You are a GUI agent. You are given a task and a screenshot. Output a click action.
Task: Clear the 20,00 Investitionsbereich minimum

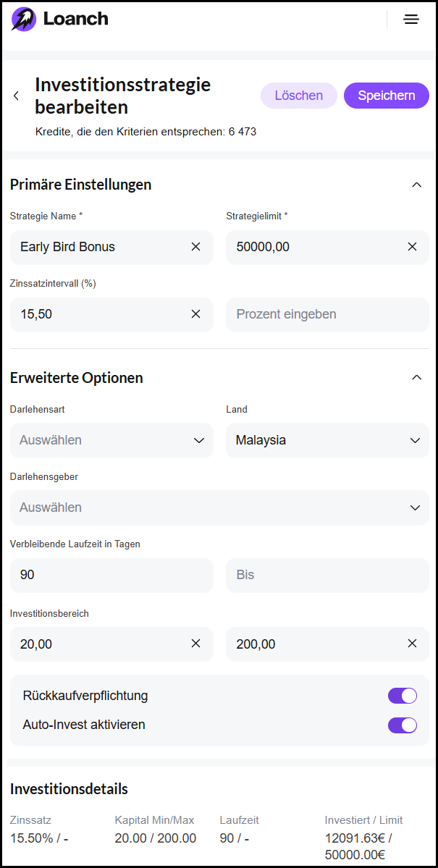pyautogui.click(x=195, y=644)
